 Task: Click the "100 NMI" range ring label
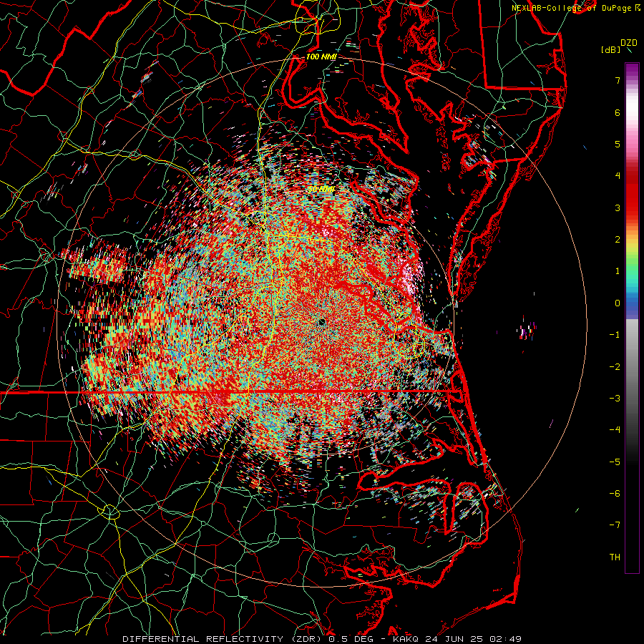pos(321,57)
